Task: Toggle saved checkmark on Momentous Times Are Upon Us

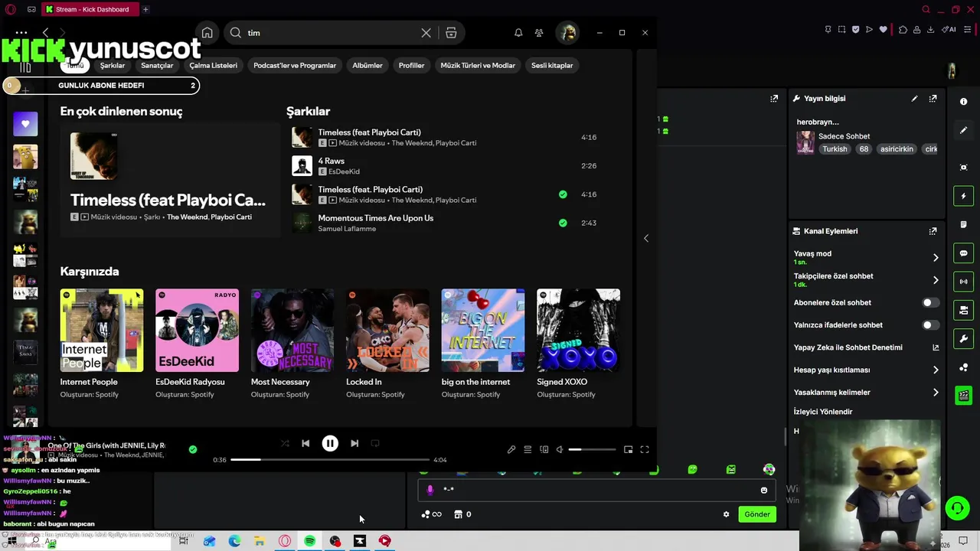Action: coord(563,223)
